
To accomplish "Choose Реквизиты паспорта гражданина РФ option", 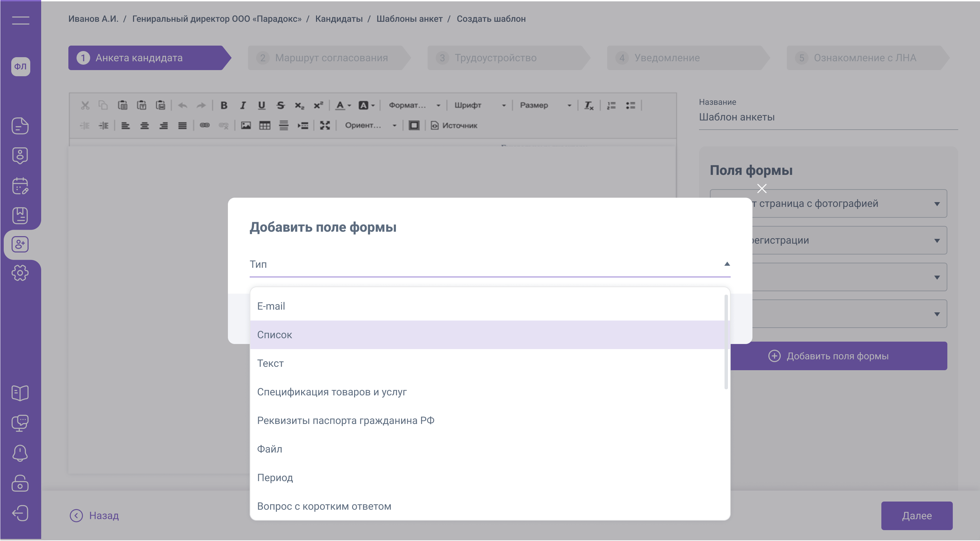I will pos(346,421).
